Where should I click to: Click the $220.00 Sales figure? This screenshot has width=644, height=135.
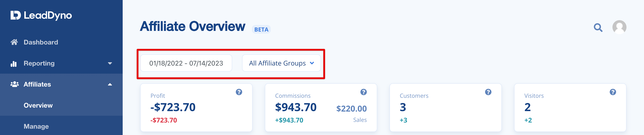pyautogui.click(x=351, y=109)
